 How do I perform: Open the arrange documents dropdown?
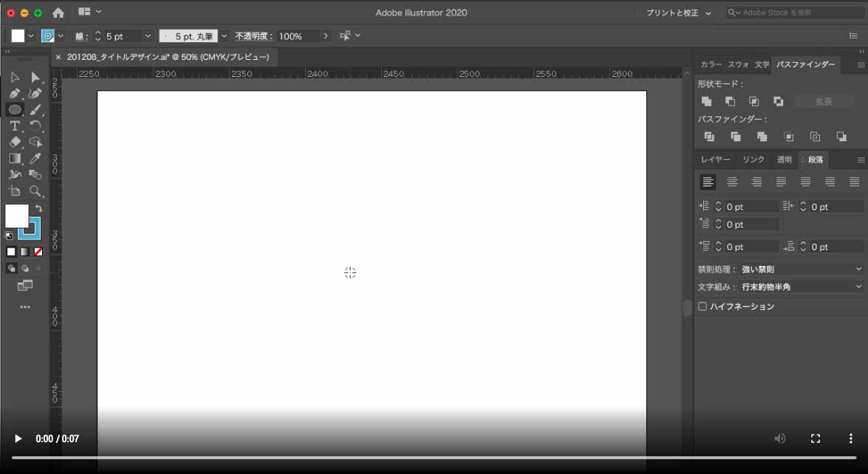point(89,12)
